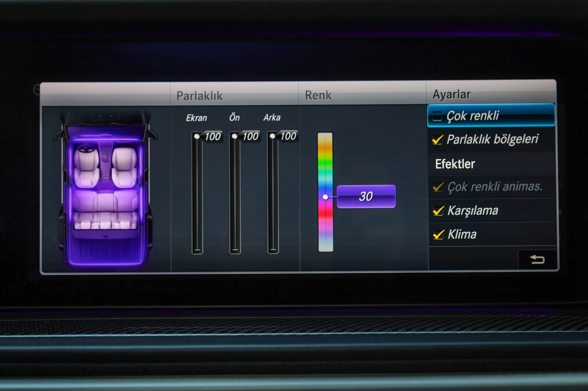
Task: Uncheck Parlaklık bölgeleri option
Action: [438, 140]
